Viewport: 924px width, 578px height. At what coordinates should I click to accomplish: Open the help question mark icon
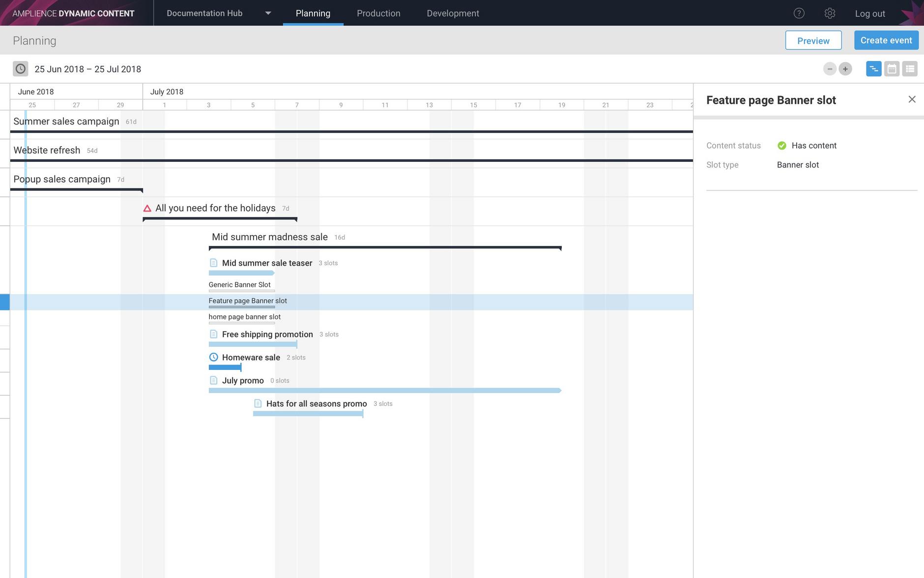799,13
